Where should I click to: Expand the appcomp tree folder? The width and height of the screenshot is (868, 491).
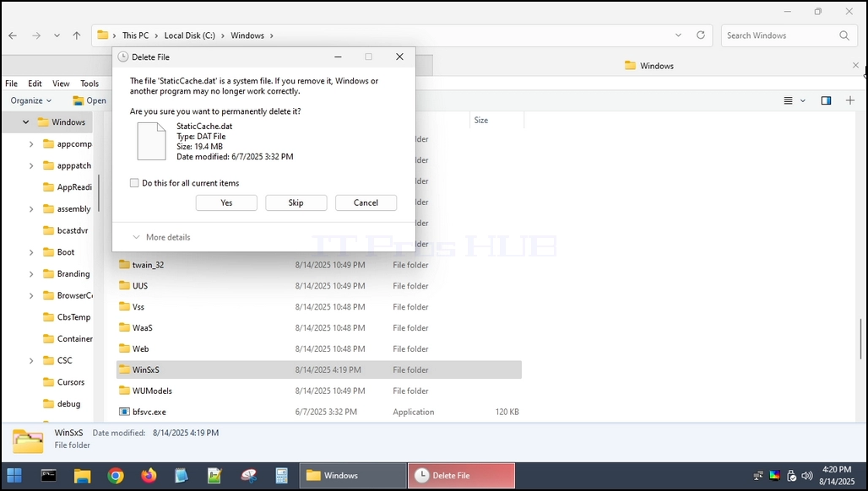[31, 144]
